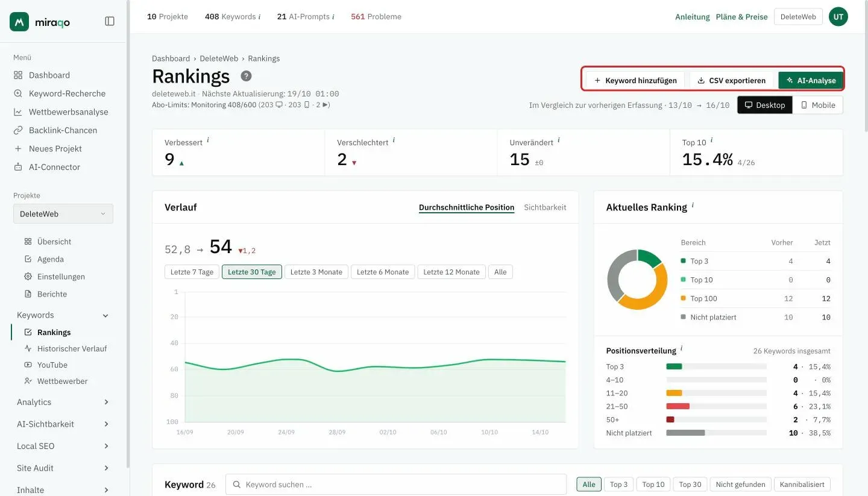Click the info icon next to Verschlechtert
This screenshot has height=496, width=868.
coord(394,140)
